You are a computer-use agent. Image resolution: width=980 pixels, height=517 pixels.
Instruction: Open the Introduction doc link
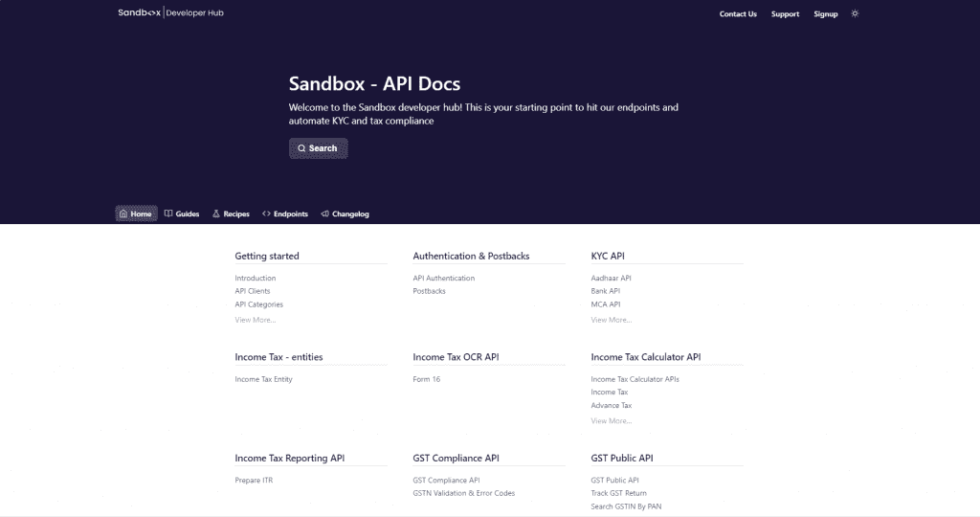255,279
